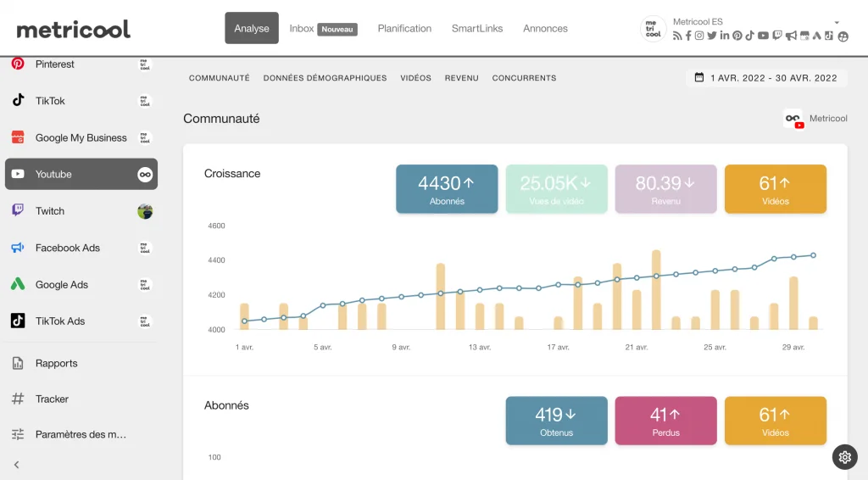
Task: Open Google My Business in sidebar
Action: 81,137
